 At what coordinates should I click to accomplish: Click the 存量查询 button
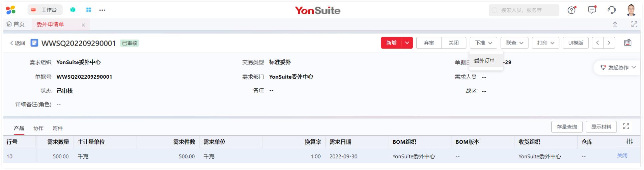(567, 127)
